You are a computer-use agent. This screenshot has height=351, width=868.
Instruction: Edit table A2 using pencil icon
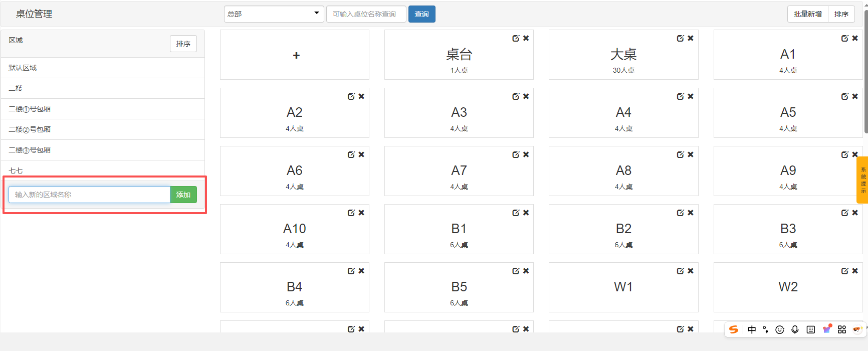point(351,96)
